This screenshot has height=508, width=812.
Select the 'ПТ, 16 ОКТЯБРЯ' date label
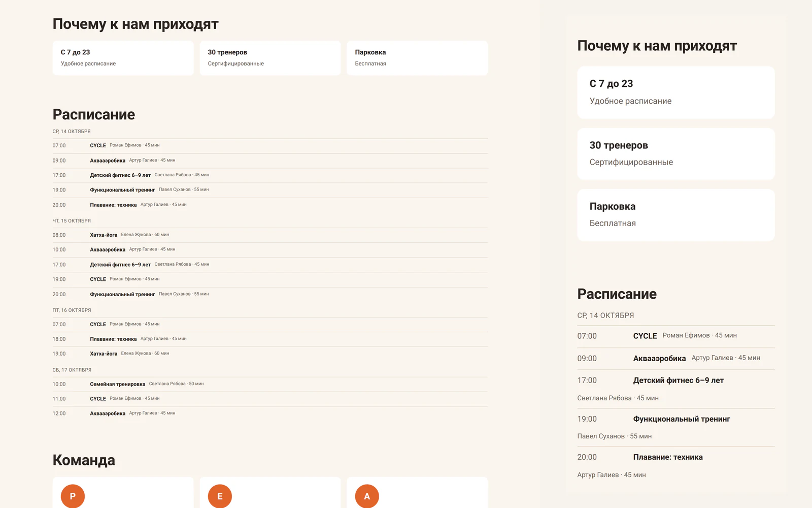coord(72,310)
